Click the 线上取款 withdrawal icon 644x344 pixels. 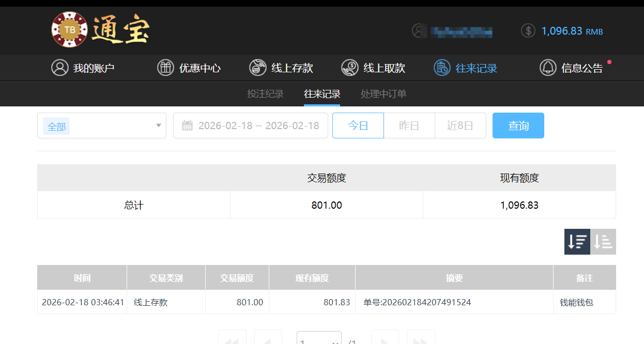[x=350, y=67]
